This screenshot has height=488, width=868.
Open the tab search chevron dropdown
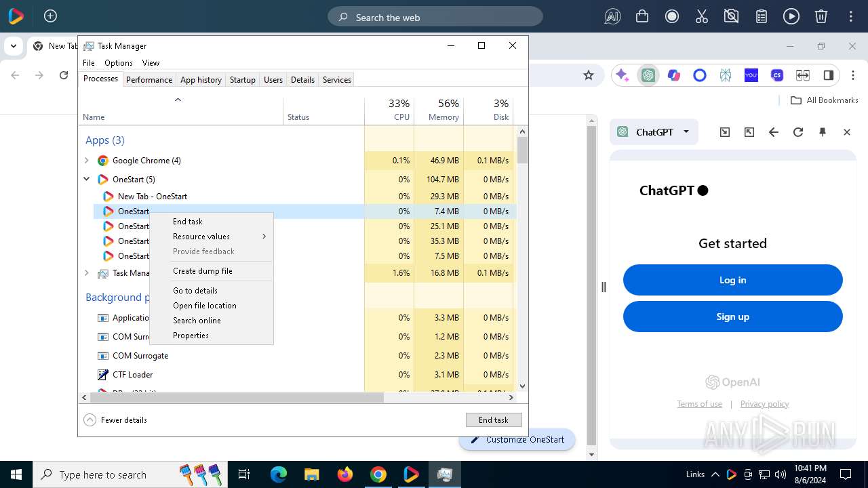[13, 46]
